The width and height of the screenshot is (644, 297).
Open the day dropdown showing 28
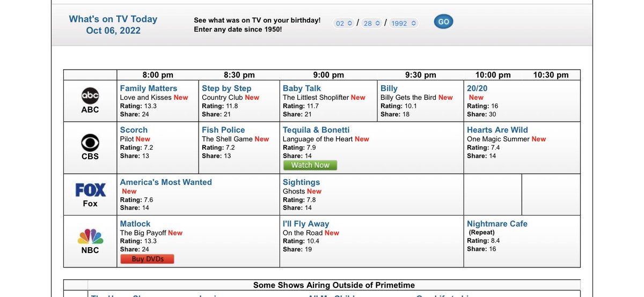point(371,23)
